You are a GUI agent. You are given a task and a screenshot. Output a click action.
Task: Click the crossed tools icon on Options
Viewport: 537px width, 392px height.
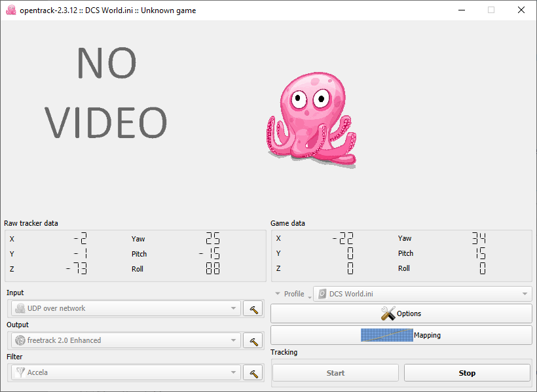388,313
